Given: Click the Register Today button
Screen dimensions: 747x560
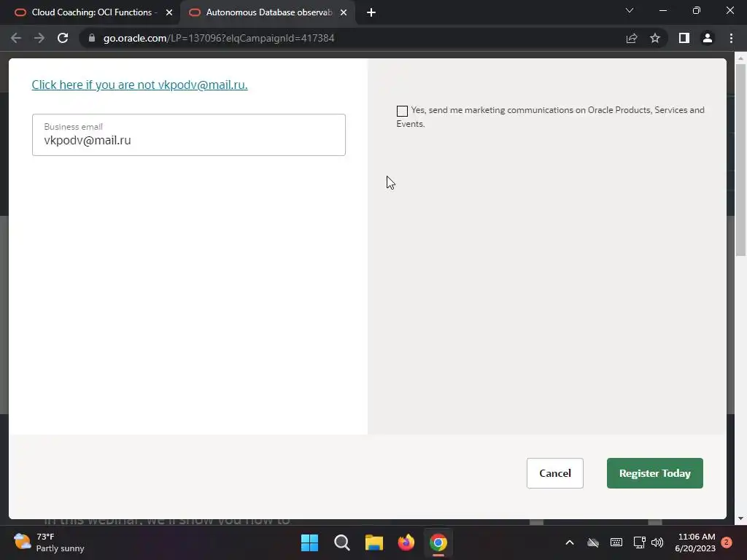Looking at the screenshot, I should coord(654,472).
